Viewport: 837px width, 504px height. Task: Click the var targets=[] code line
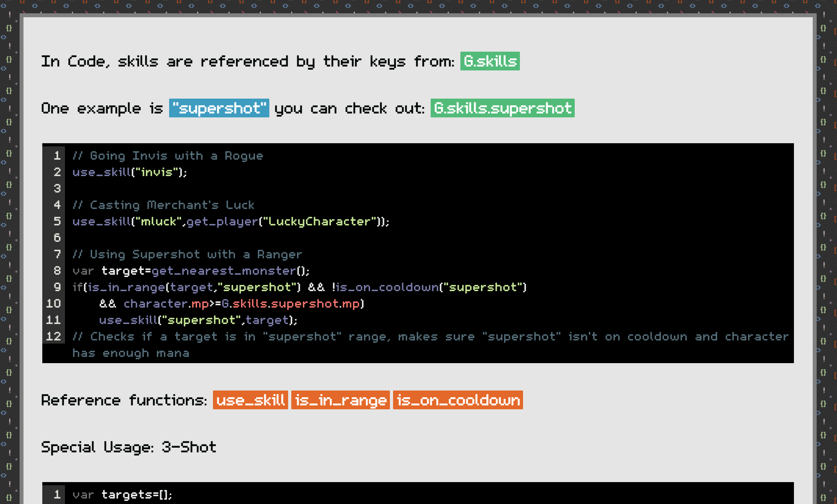pos(122,495)
